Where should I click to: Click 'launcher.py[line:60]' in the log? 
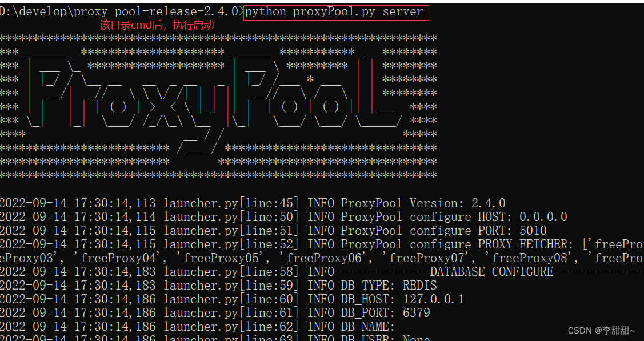coord(231,299)
